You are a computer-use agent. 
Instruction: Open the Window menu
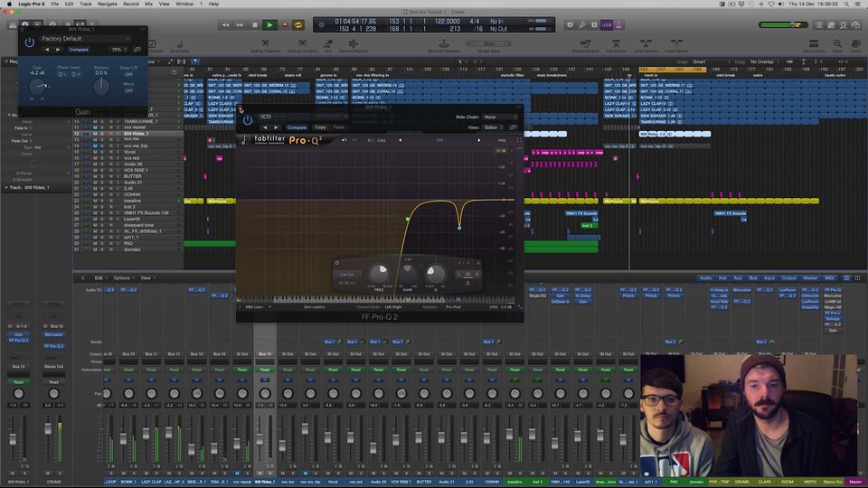pyautogui.click(x=184, y=4)
